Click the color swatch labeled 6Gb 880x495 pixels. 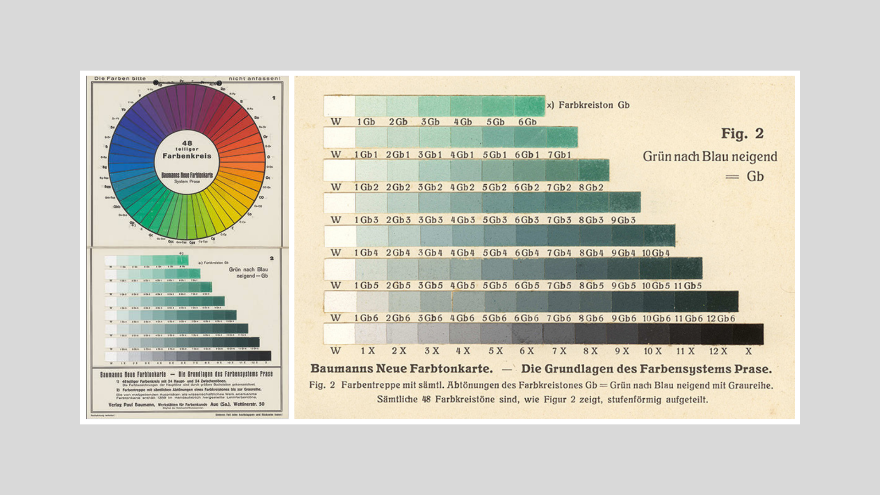(x=529, y=106)
